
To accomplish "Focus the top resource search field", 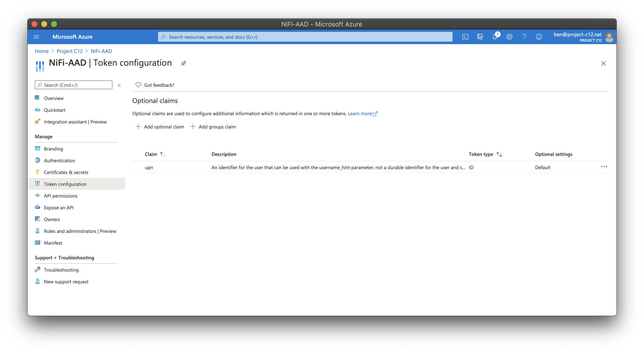I will pos(305,37).
